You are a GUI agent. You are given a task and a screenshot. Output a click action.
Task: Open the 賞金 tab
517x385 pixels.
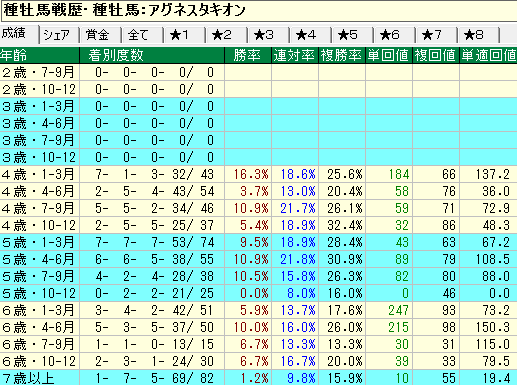100,35
